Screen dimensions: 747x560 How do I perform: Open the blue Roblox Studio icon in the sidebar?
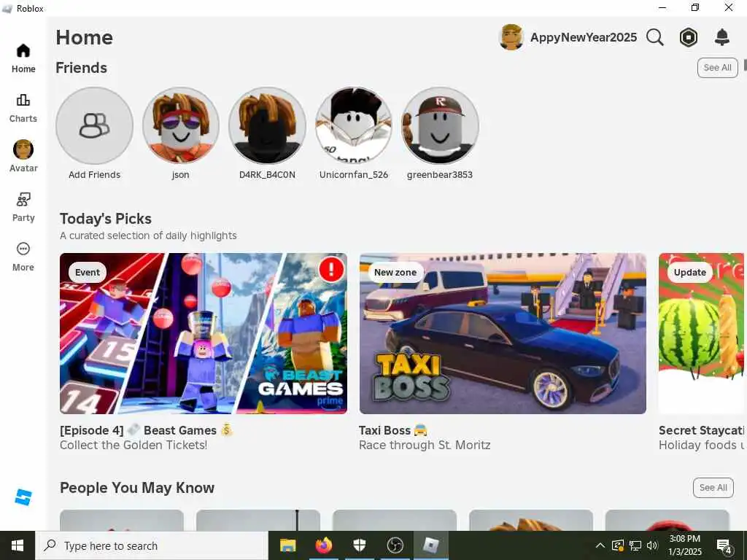tap(23, 497)
